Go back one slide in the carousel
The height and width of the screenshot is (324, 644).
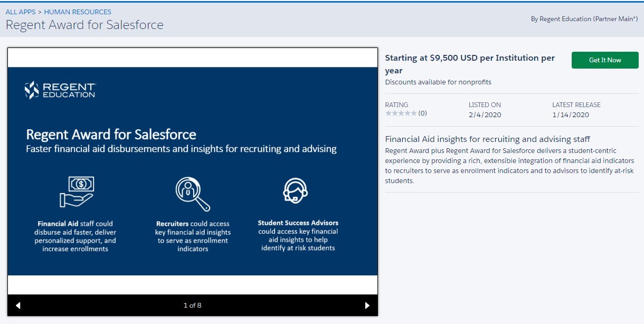[x=17, y=305]
